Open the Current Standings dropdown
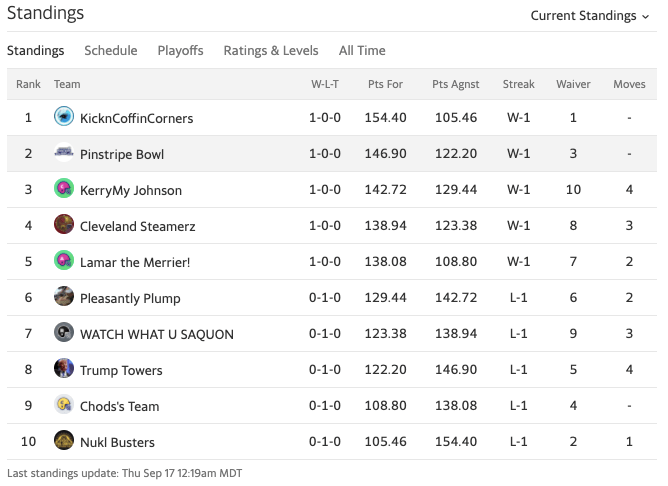This screenshot has width=668, height=486. point(589,15)
